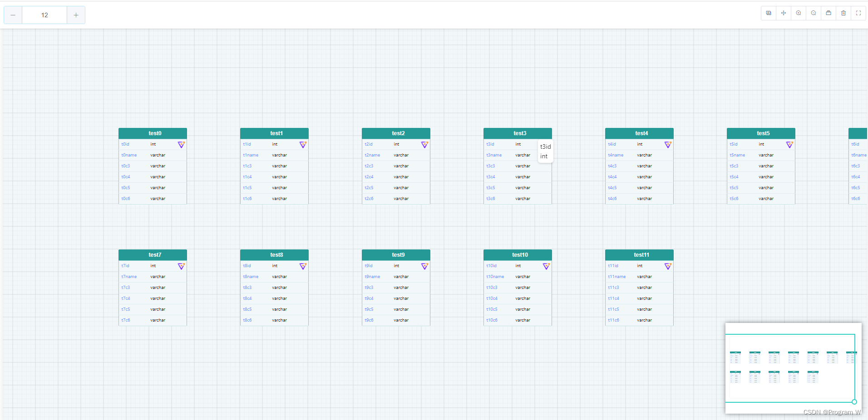
Task: Click the t2c4 field name
Action: 369,177
